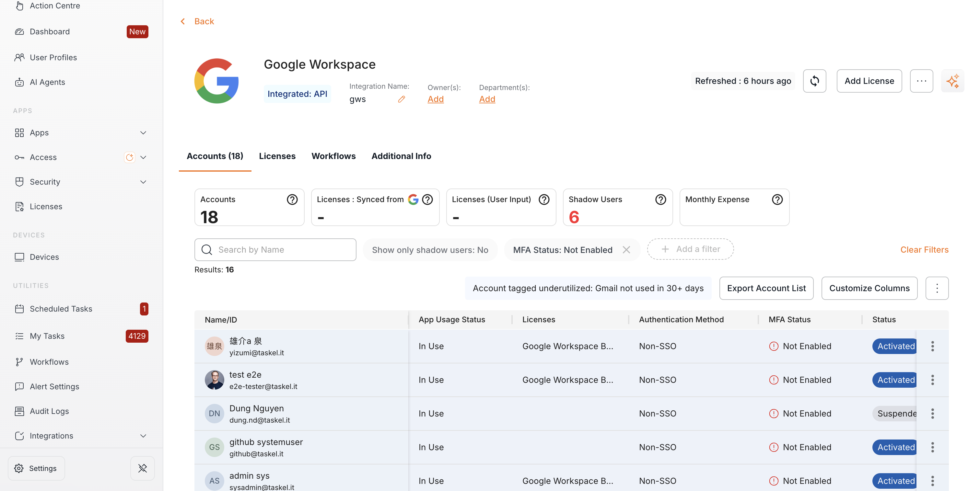Open row actions menu for yizumi@taskel.it
Screen dimensions: 980x491
(932, 346)
